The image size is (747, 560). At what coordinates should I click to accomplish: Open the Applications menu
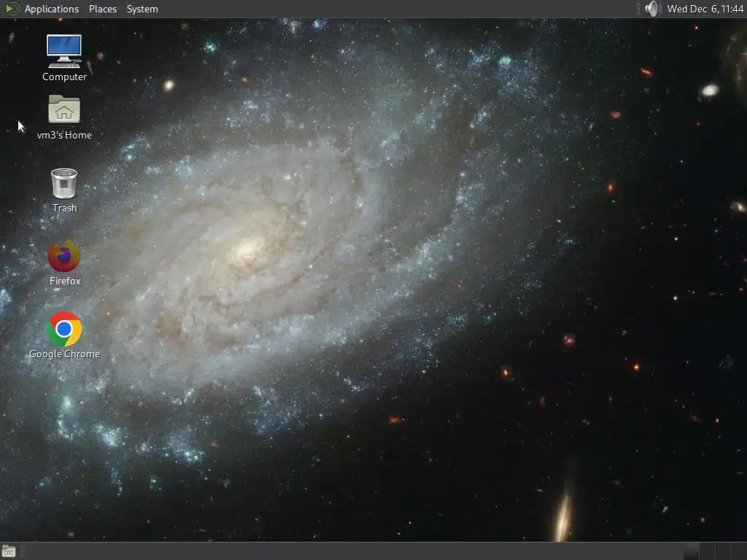[x=52, y=9]
